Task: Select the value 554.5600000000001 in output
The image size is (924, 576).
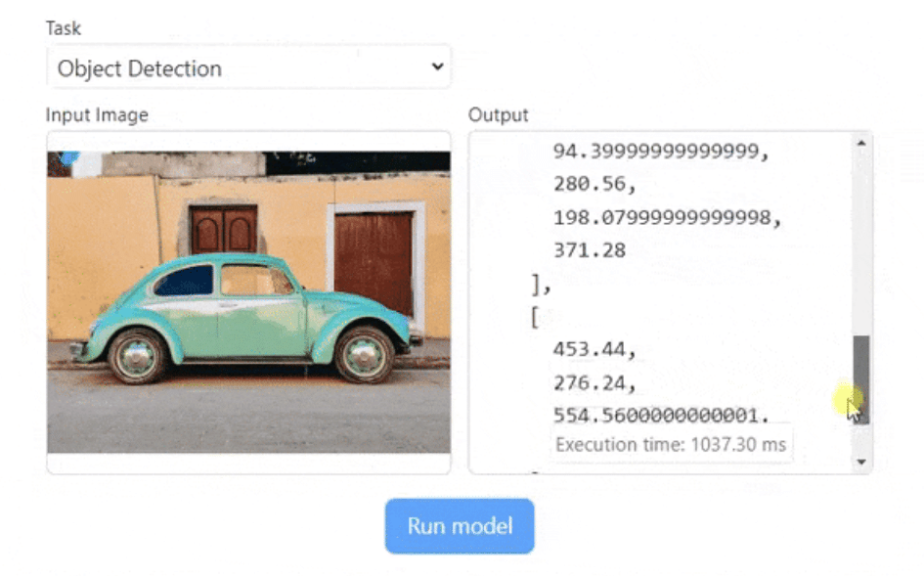Action: coord(655,415)
